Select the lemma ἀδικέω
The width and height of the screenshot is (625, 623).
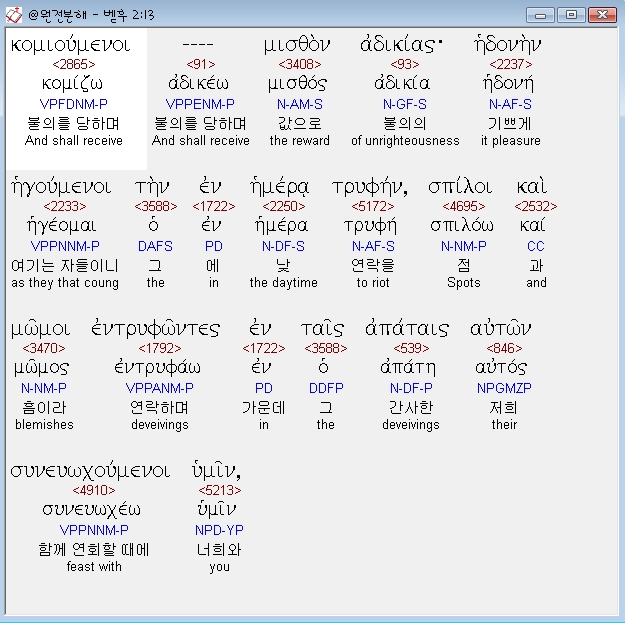[x=199, y=84]
